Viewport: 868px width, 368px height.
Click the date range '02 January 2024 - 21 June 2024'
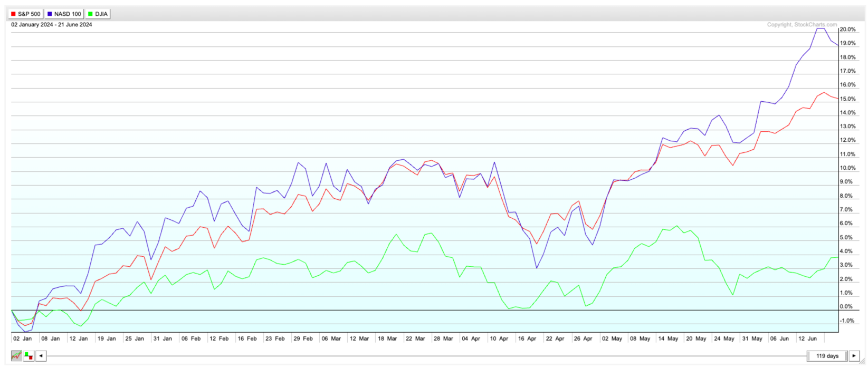click(x=52, y=25)
